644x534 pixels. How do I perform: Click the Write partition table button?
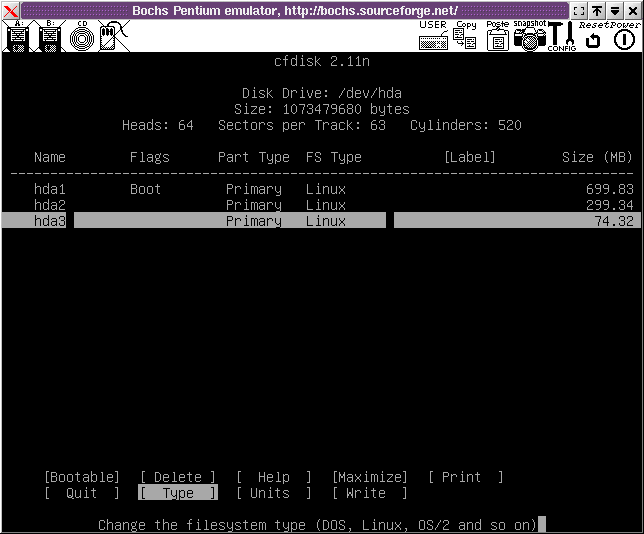[370, 493]
